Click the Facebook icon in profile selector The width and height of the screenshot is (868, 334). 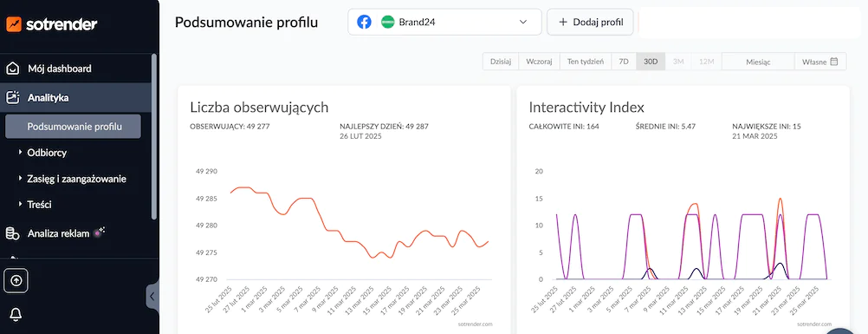tap(364, 23)
